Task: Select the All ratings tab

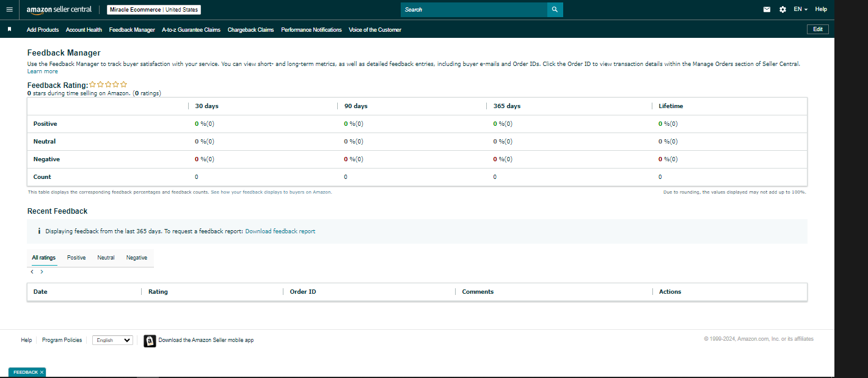Action: coord(44,258)
